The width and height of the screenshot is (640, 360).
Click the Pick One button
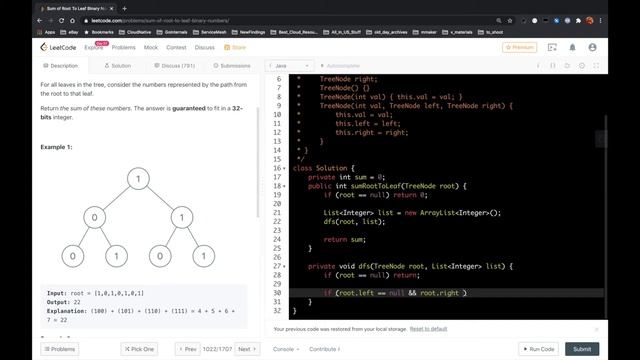coord(139,349)
